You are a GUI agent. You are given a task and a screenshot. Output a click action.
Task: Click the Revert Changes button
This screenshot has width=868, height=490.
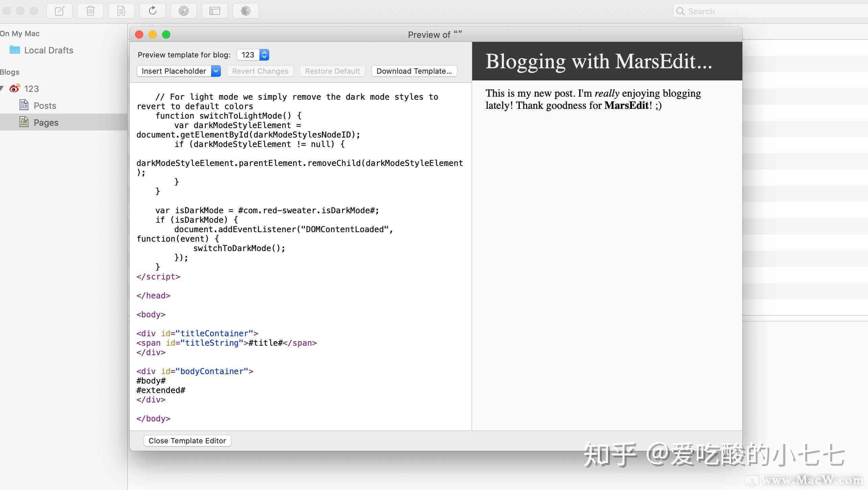point(260,71)
